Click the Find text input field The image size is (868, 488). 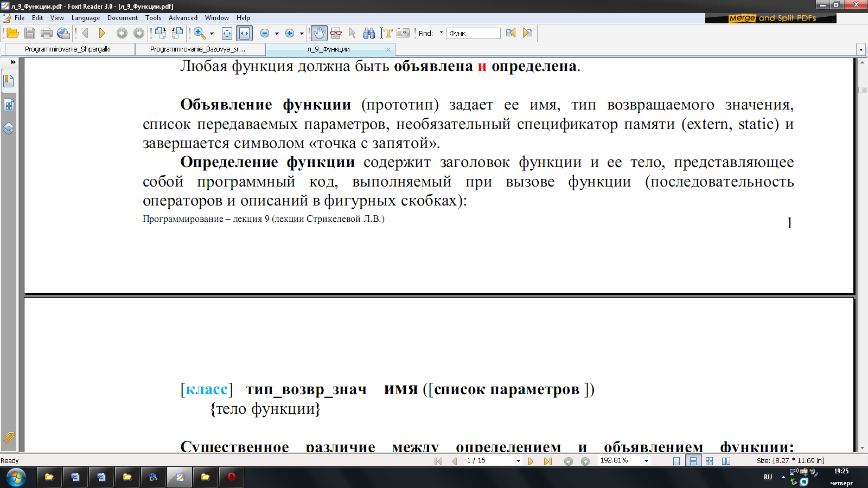(x=473, y=33)
